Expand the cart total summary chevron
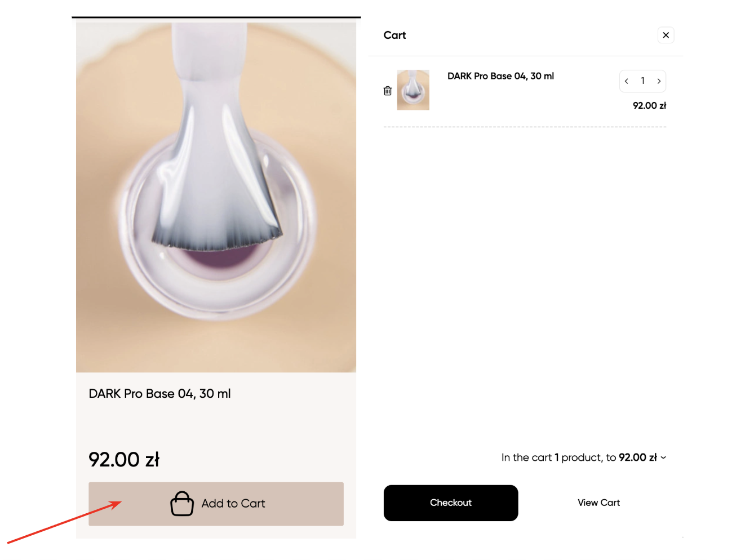 [663, 457]
